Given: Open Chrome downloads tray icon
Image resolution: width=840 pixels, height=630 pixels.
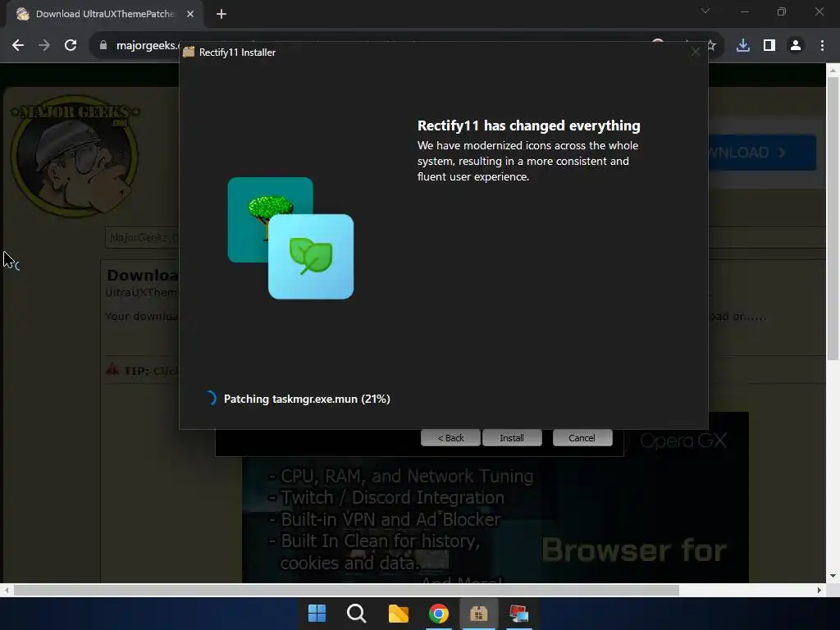Looking at the screenshot, I should point(743,46).
